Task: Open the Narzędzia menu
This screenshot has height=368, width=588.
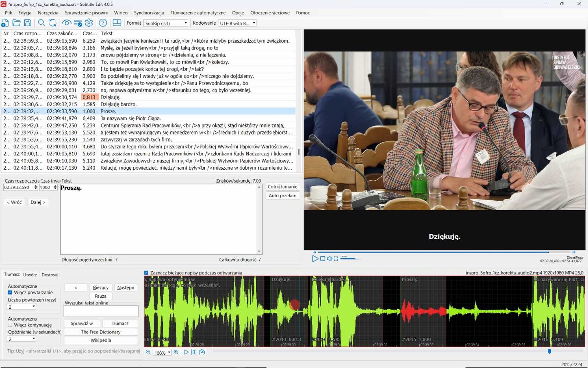Action: pyautogui.click(x=48, y=13)
